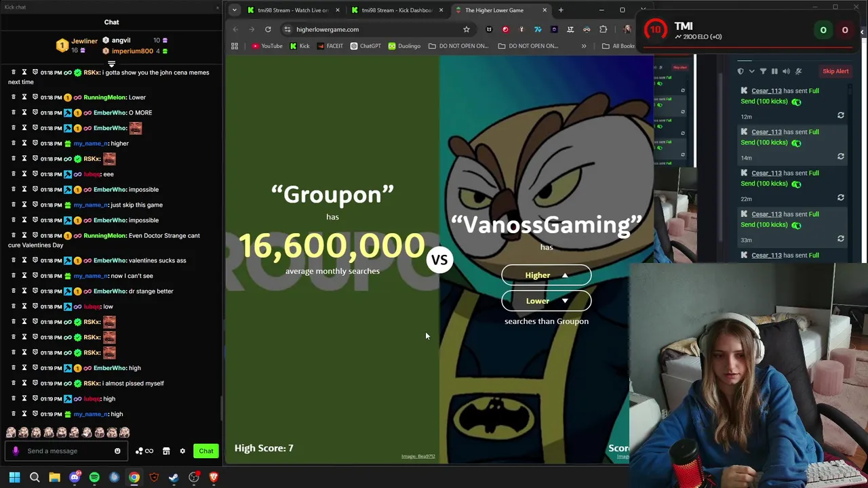Open Steam from the taskbar
The width and height of the screenshot is (868, 488).
(174, 477)
